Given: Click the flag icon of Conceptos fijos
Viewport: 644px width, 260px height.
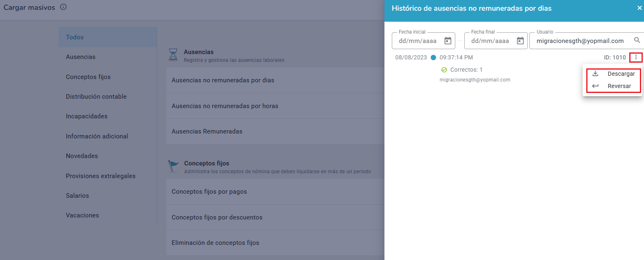Looking at the screenshot, I should [174, 166].
